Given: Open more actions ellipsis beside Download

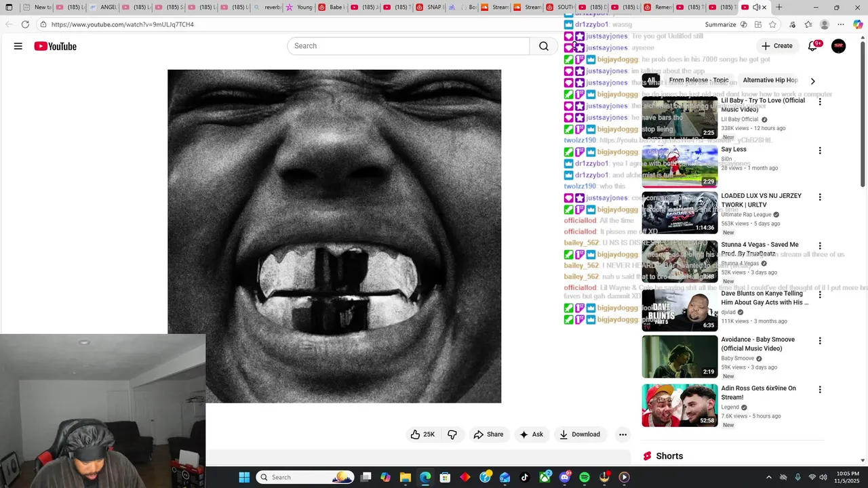Looking at the screenshot, I should point(623,434).
